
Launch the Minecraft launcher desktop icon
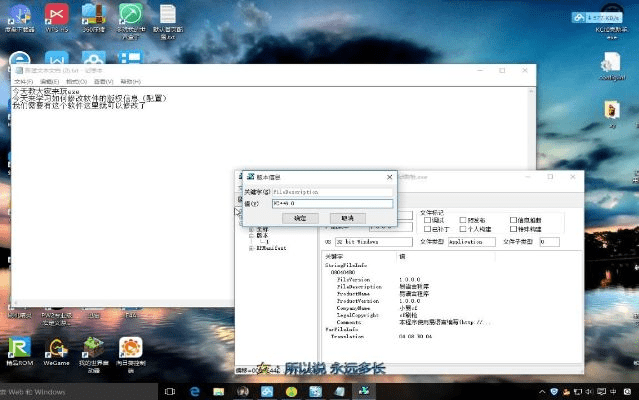[x=94, y=347]
